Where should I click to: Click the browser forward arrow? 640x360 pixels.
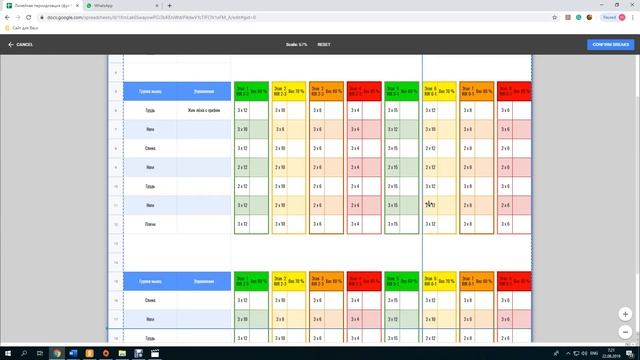tap(18, 18)
